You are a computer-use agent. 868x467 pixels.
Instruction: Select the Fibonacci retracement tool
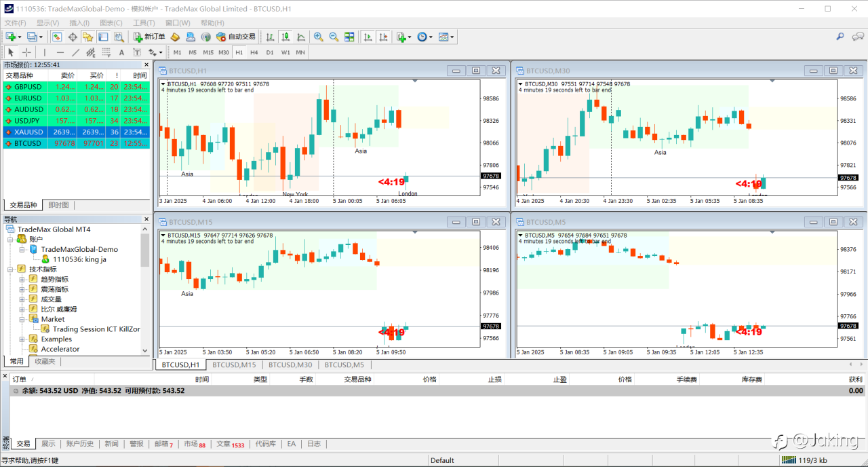106,52
